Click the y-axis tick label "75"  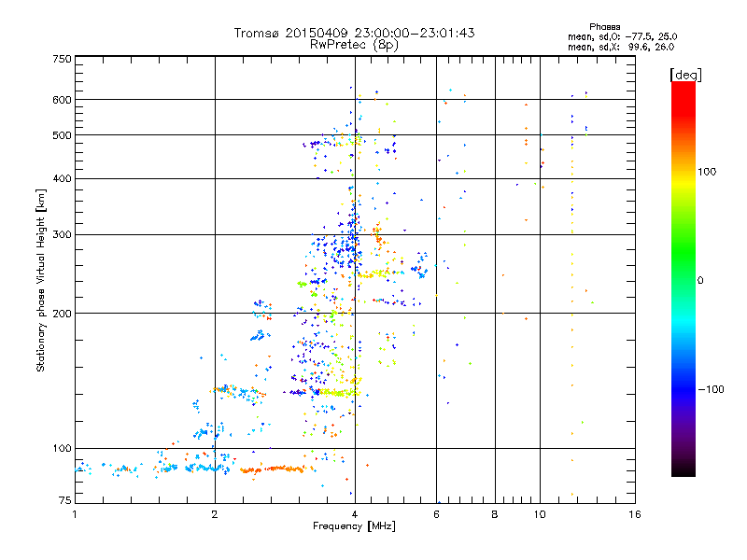point(65,500)
